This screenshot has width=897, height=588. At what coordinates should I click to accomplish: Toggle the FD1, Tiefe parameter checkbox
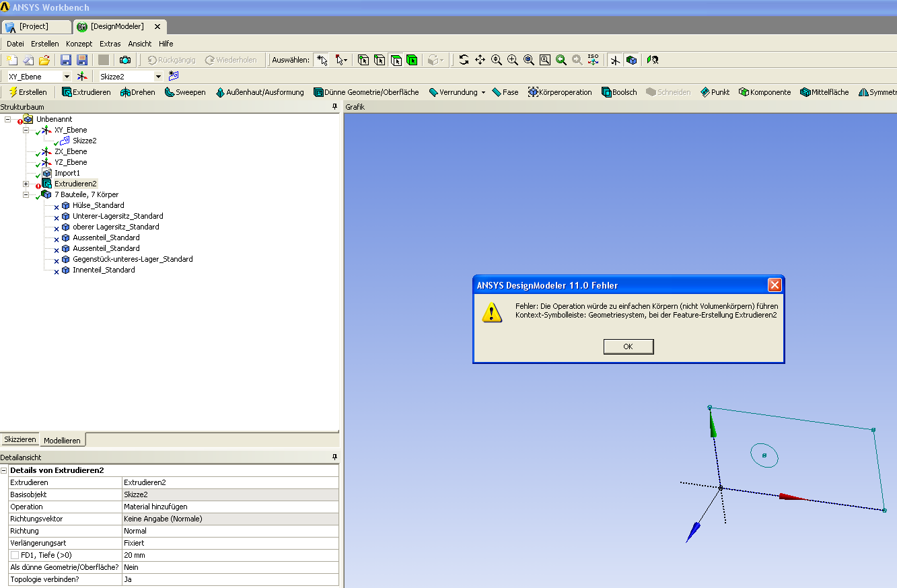pos(15,555)
